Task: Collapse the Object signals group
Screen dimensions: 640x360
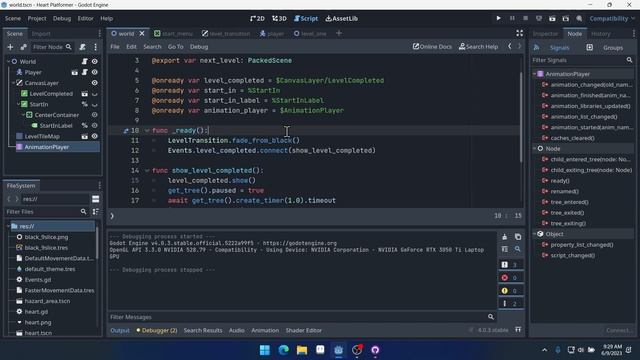Action: click(x=534, y=234)
